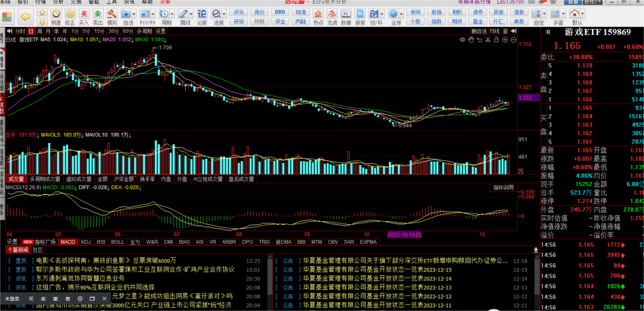Click the colored squares logo icon
This screenshot has width=644, height=311.
coord(7,17)
